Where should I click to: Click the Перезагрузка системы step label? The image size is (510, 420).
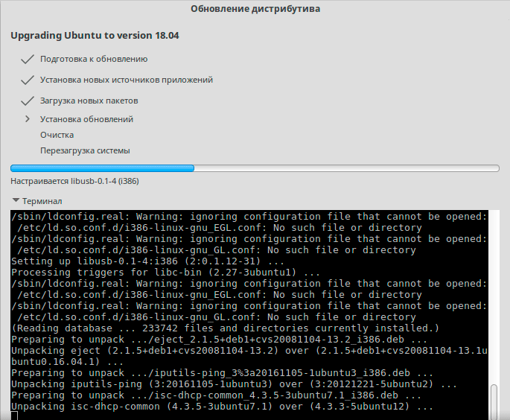click(x=85, y=150)
